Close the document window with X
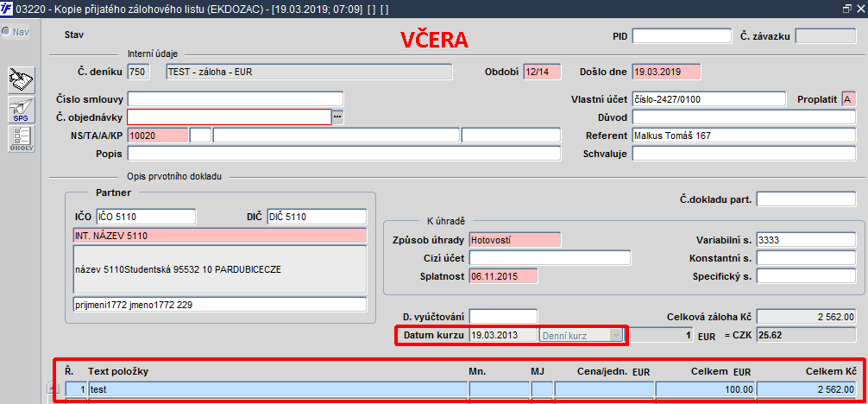The height and width of the screenshot is (404, 868). point(860,9)
